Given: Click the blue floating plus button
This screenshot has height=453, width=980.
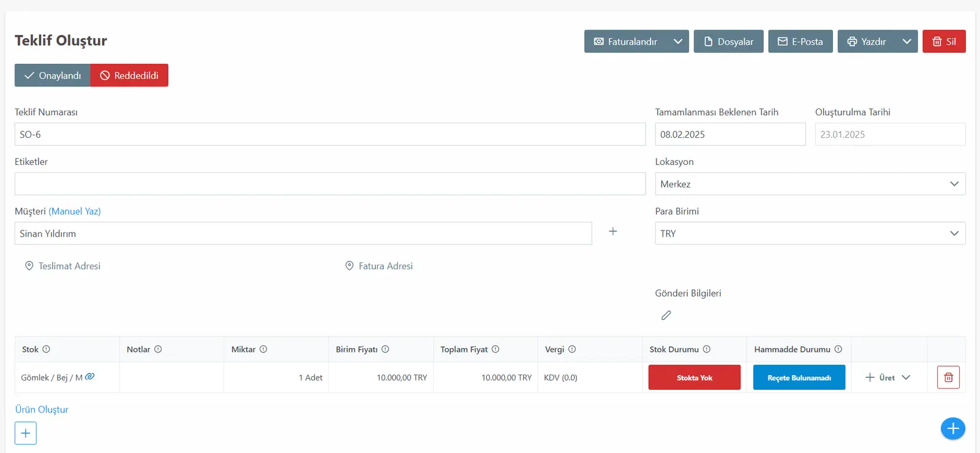Looking at the screenshot, I should tap(953, 428).
